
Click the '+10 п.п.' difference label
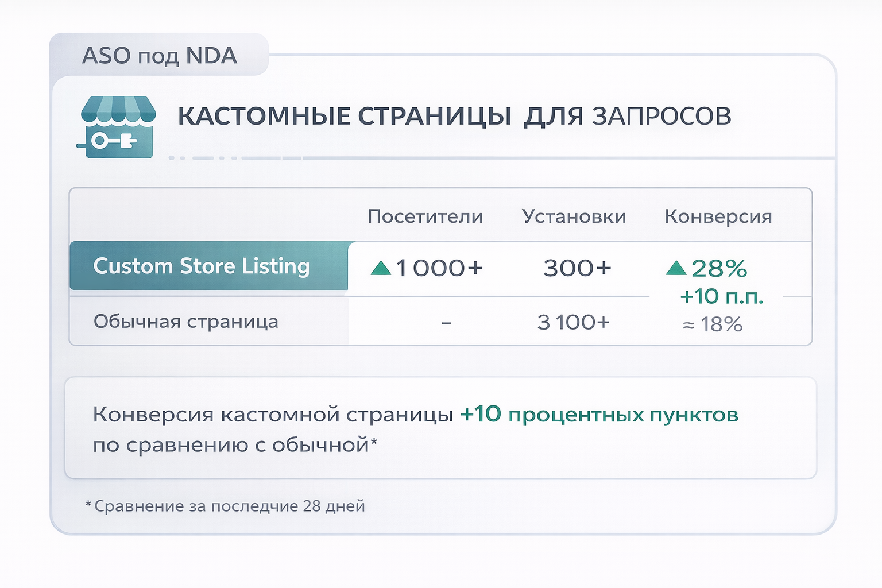(x=721, y=296)
